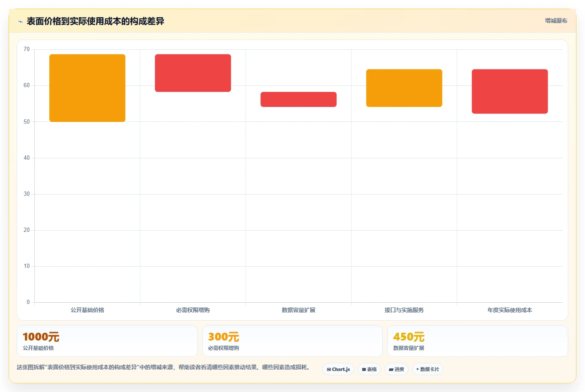Click the red 必需权限增购 bar
Image resolution: width=585 pixels, height=392 pixels.
[193, 73]
